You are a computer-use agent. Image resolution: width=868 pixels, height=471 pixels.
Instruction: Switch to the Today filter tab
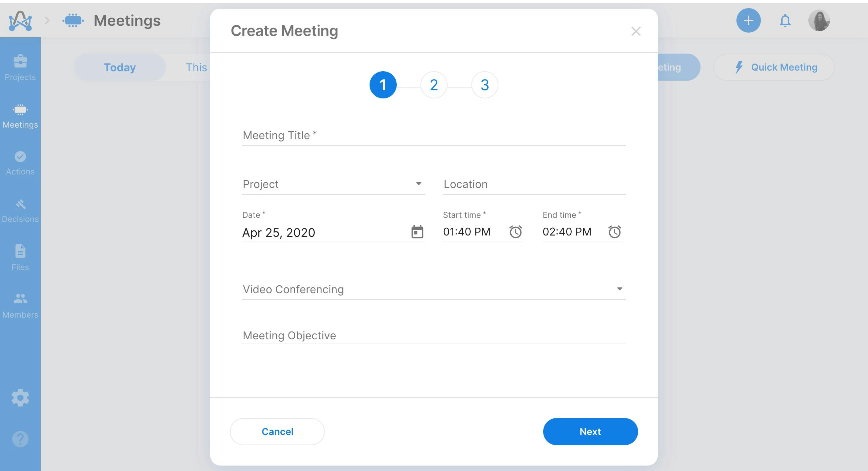coord(119,67)
